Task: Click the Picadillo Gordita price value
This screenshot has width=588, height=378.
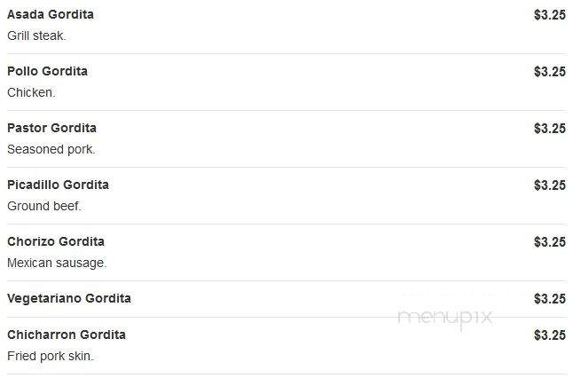Action: pos(550,185)
